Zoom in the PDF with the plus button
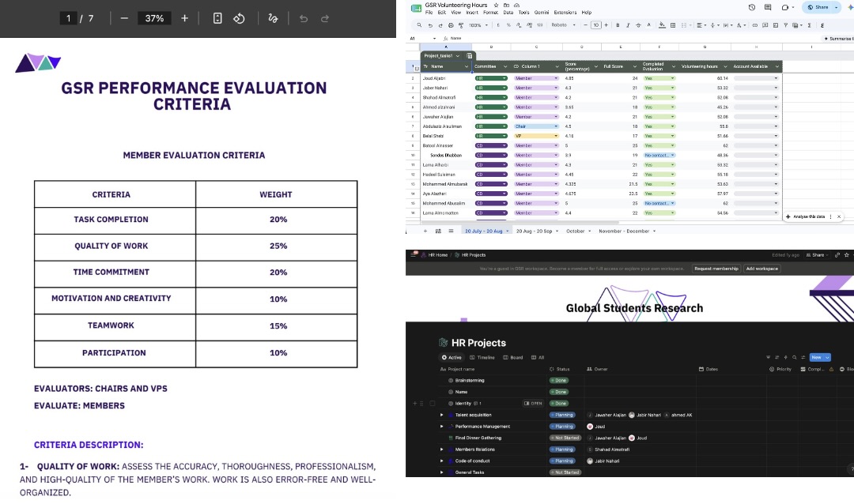Viewport: 854px width, 504px height. tap(184, 18)
